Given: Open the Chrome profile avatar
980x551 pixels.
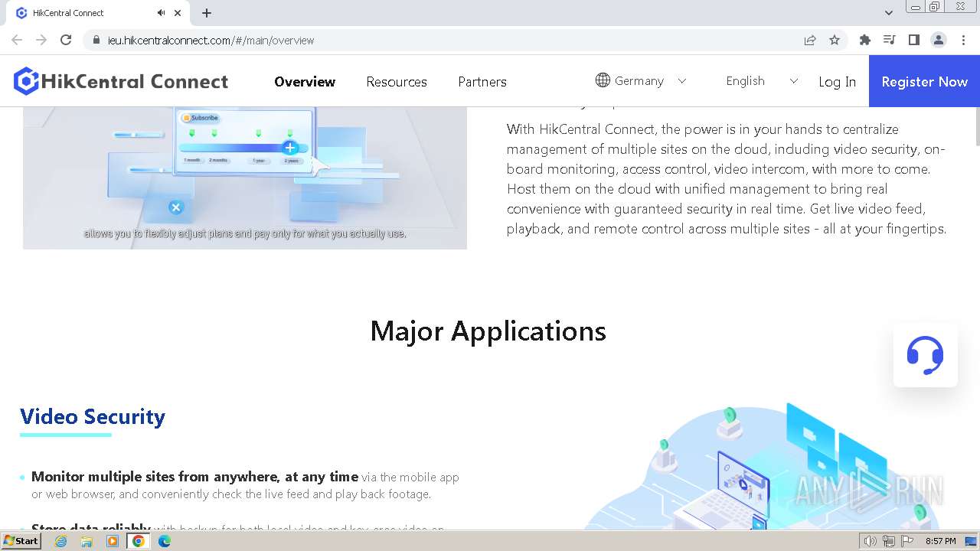Looking at the screenshot, I should (939, 40).
